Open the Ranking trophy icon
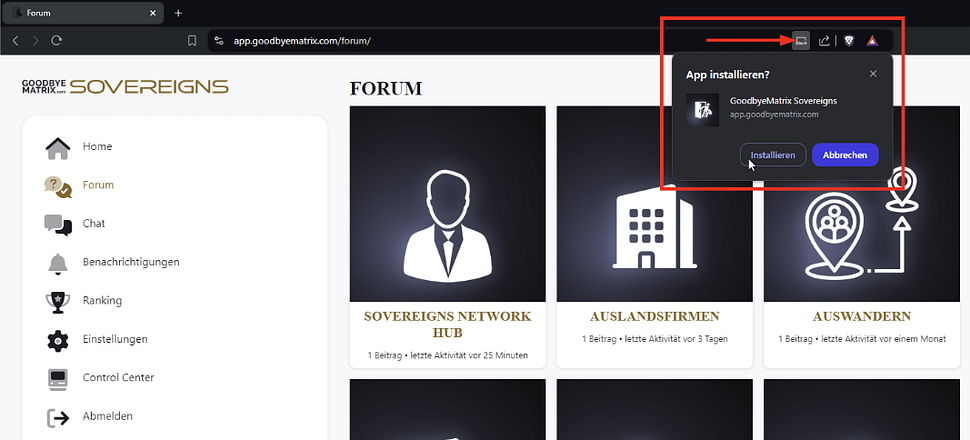Screen dimensions: 970x440 58,301
